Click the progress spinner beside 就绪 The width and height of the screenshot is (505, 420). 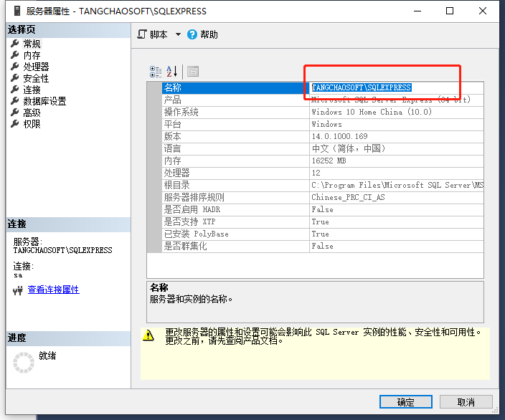(24, 363)
